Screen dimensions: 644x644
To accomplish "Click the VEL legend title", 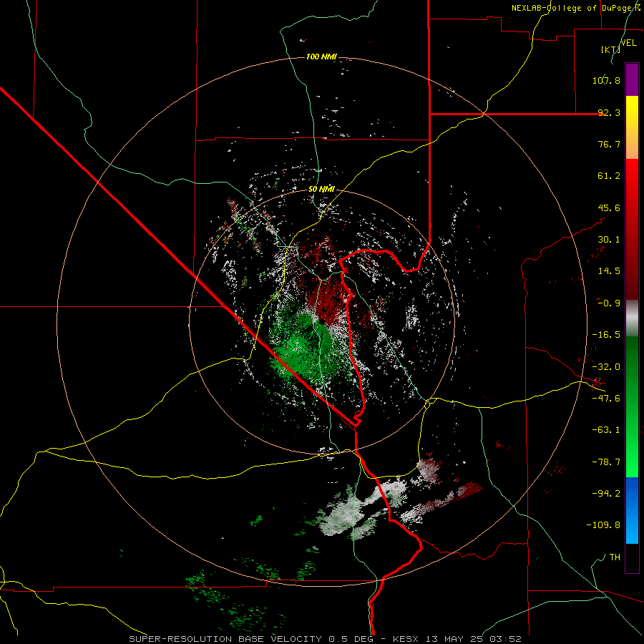I will tap(628, 43).
